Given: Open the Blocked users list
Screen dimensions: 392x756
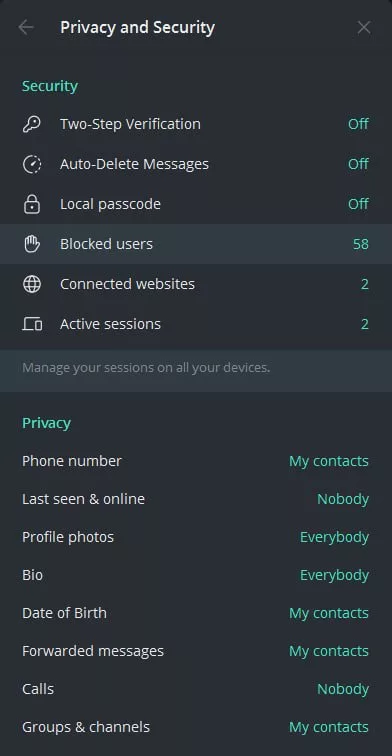Looking at the screenshot, I should click(x=196, y=244).
